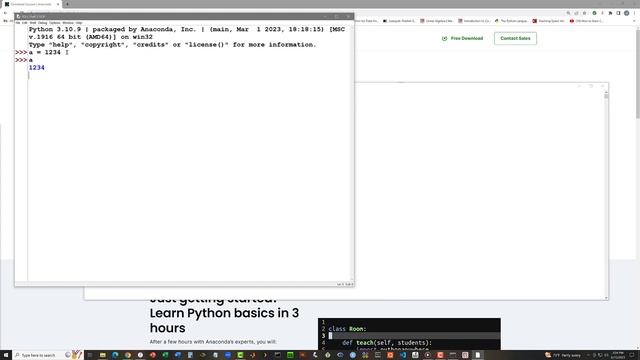Open the browser profile avatar

click(x=627, y=13)
